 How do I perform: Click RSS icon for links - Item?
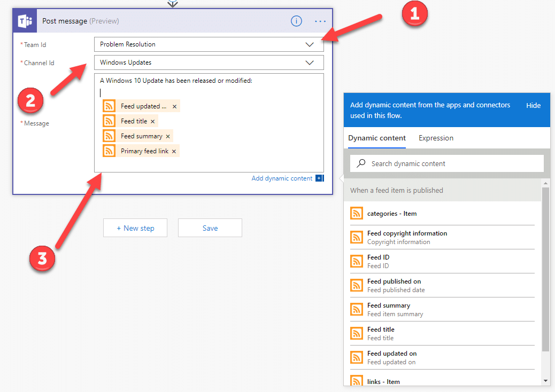pyautogui.click(x=357, y=381)
